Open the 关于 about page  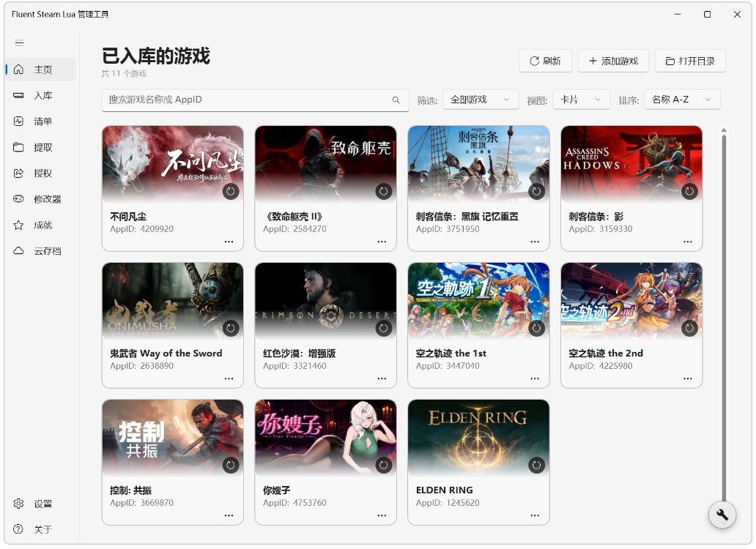[42, 529]
